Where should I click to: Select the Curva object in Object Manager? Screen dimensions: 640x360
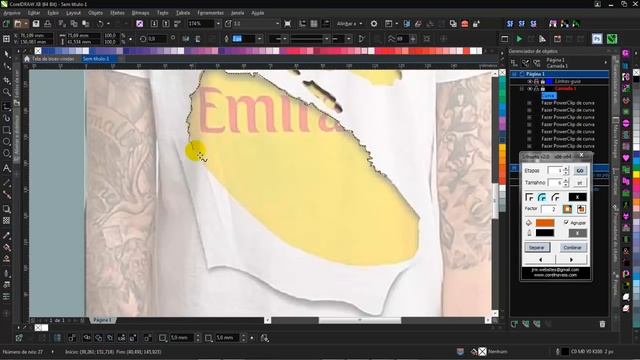coord(549,96)
